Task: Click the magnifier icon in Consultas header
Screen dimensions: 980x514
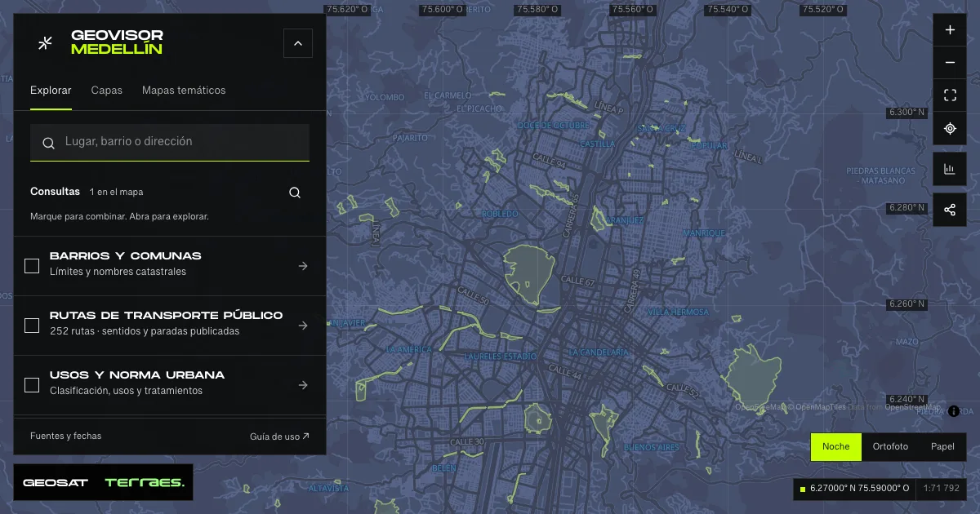Action: (295, 193)
